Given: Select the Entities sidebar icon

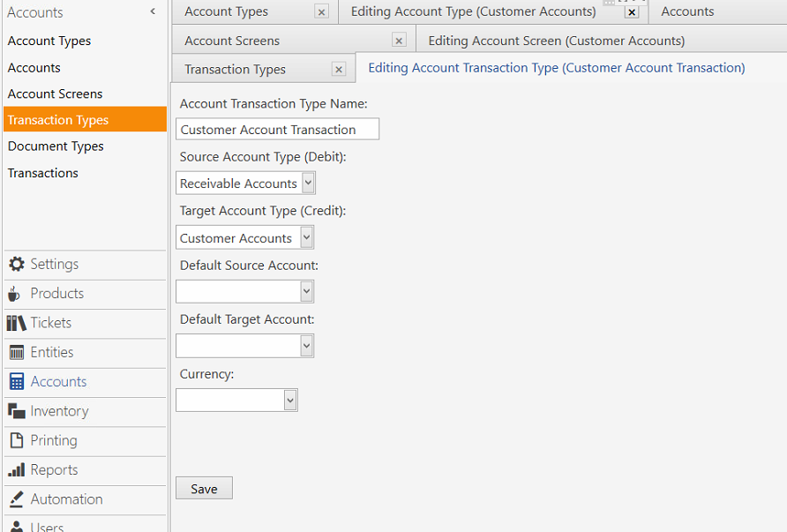Looking at the screenshot, I should [x=14, y=352].
